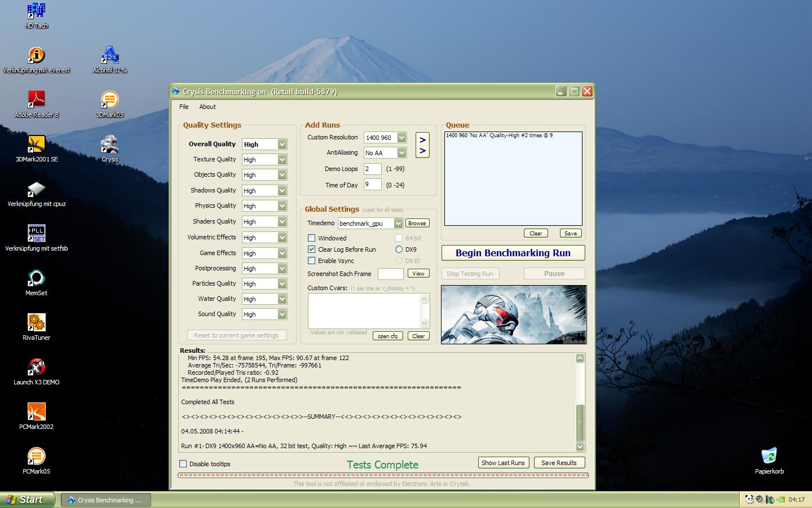Image resolution: width=812 pixels, height=508 pixels.
Task: Open the HD Tach desktop shortcut
Action: (x=36, y=11)
